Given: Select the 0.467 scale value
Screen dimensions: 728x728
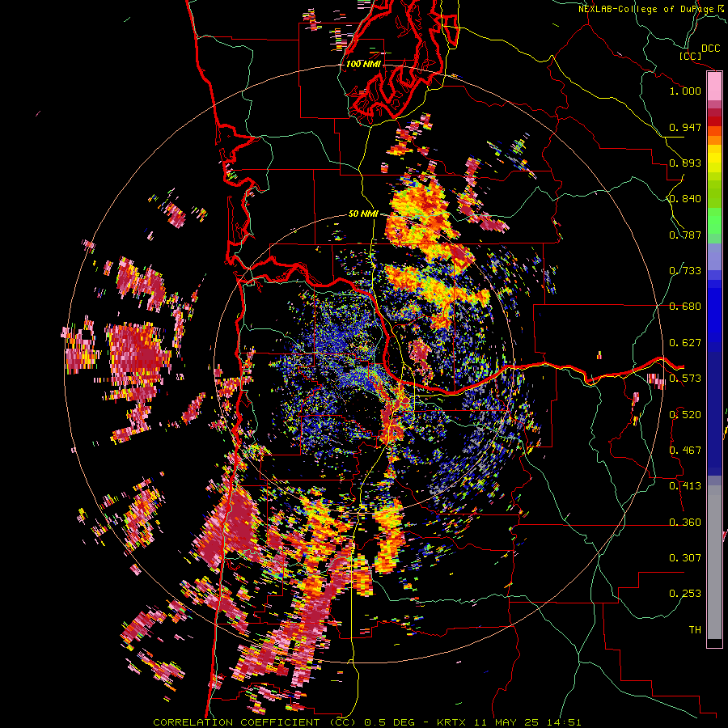Looking at the screenshot, I should [685, 451].
